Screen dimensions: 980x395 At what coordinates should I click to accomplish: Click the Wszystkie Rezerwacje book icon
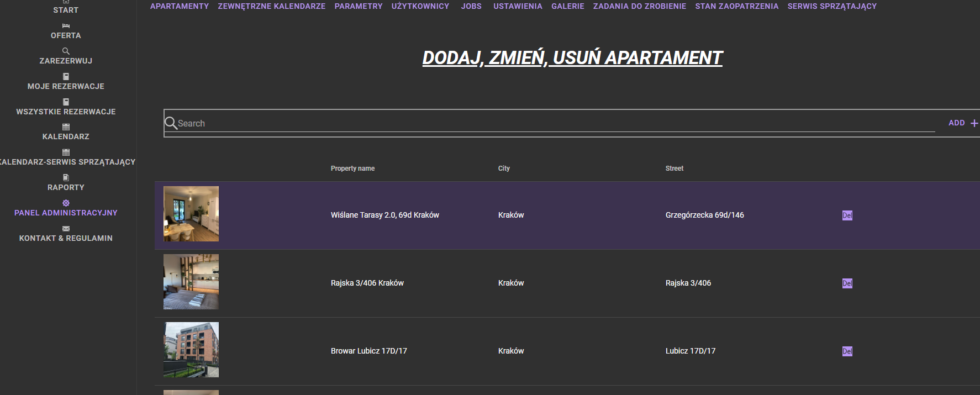(x=66, y=102)
